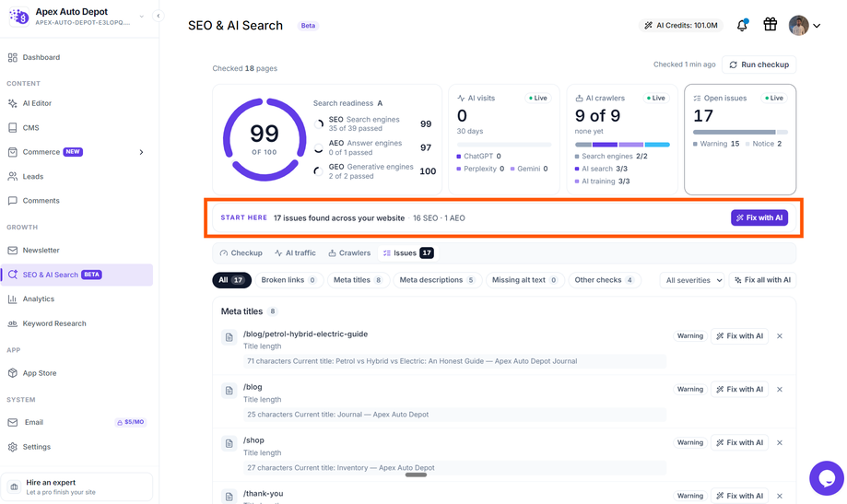Dismiss the /thank-you issue
The width and height of the screenshot is (847, 504).
780,496
